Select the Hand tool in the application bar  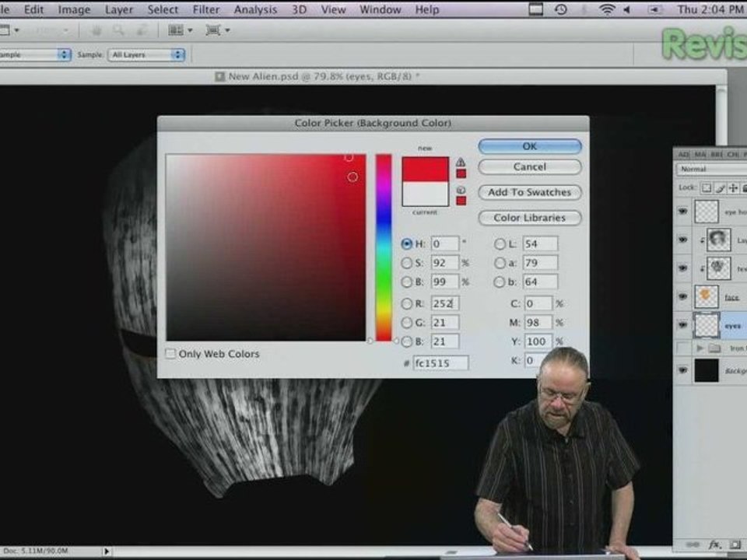coord(96,30)
